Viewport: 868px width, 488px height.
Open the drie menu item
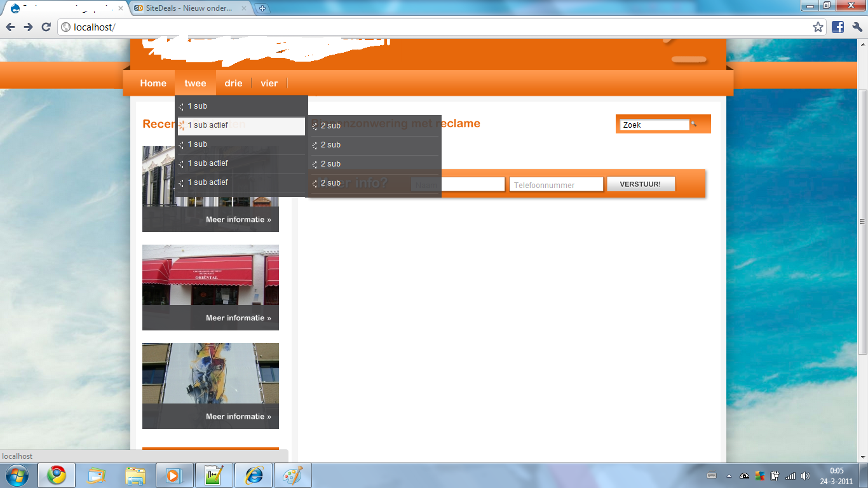[233, 83]
